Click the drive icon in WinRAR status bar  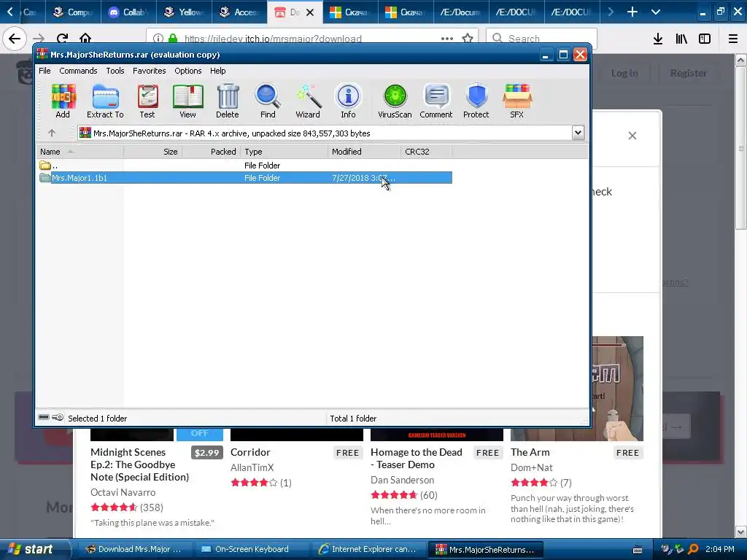tap(44, 418)
